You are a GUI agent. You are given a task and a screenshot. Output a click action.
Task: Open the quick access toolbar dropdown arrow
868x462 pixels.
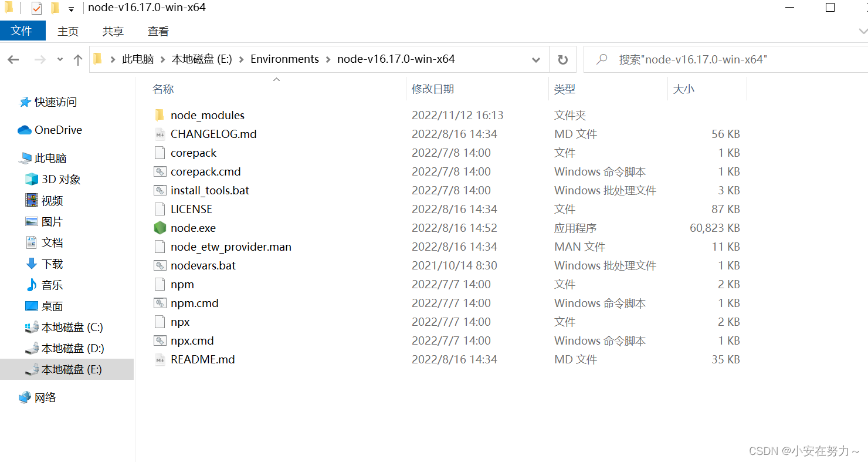click(x=71, y=9)
